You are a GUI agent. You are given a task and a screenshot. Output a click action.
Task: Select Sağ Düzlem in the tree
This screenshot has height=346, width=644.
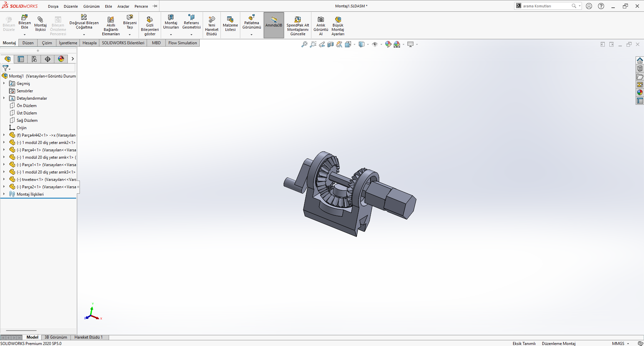tap(27, 120)
